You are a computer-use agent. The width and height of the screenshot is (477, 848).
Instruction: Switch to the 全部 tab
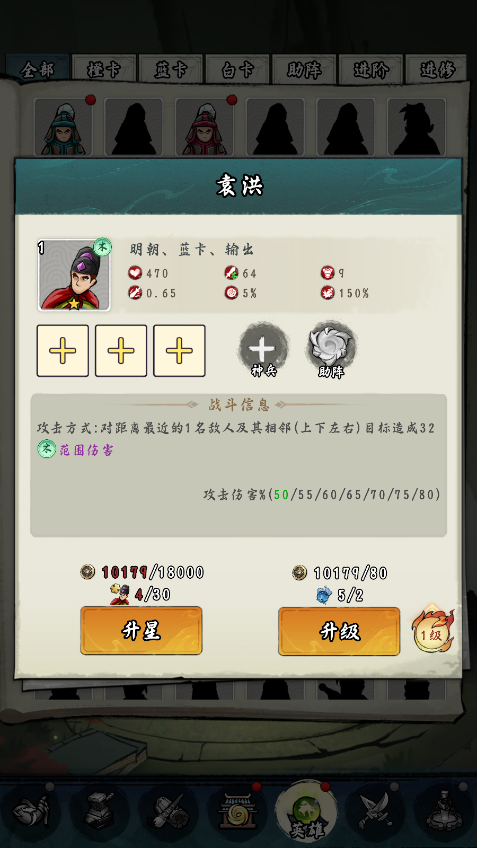38,69
